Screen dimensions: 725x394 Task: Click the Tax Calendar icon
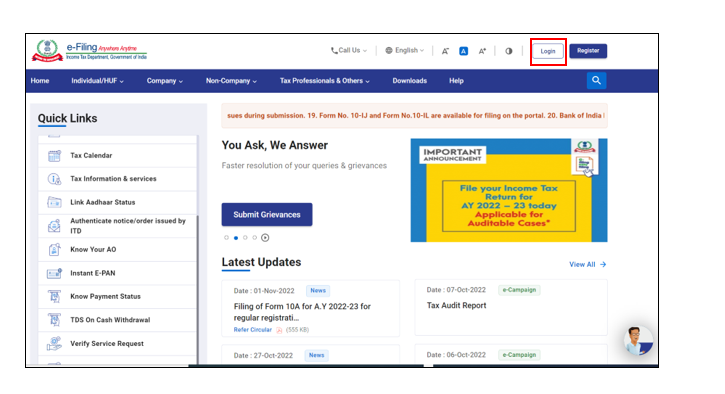click(54, 155)
